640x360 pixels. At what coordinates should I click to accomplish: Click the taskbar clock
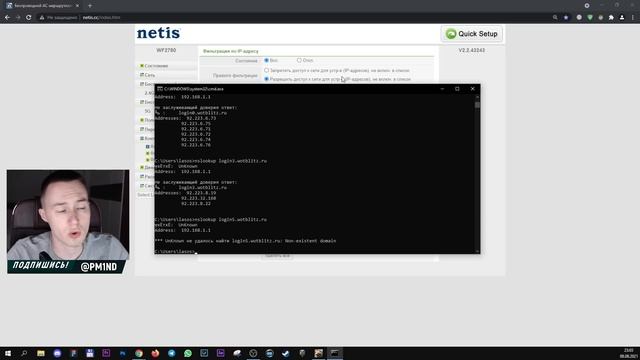[630, 353]
